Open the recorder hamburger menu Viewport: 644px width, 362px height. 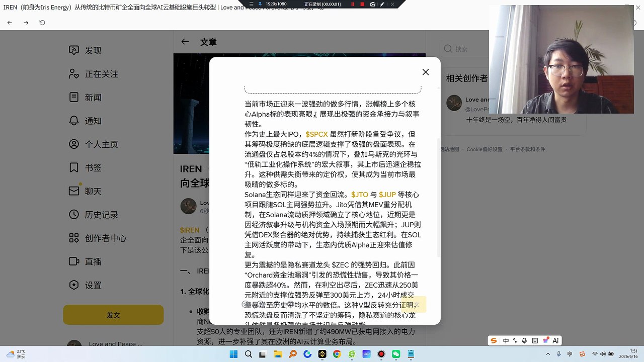pos(251,4)
